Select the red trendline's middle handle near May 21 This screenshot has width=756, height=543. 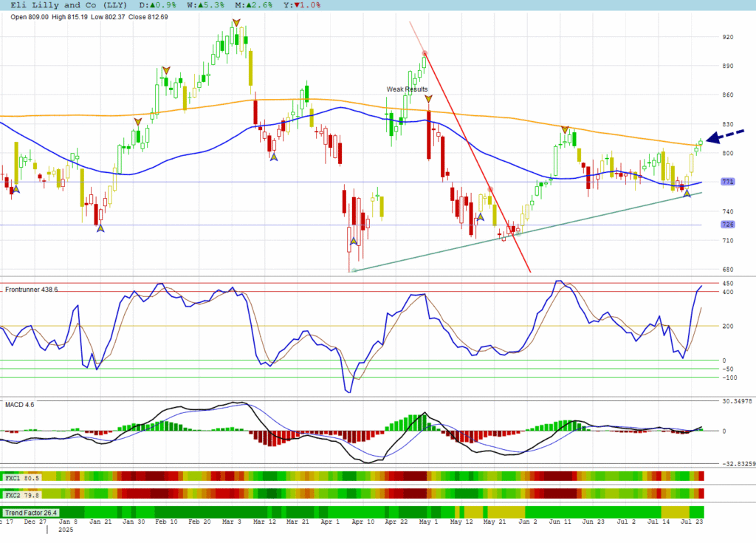(x=490, y=189)
